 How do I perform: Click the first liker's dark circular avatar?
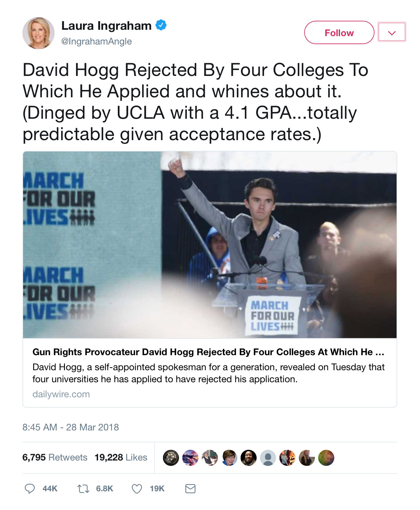click(171, 458)
